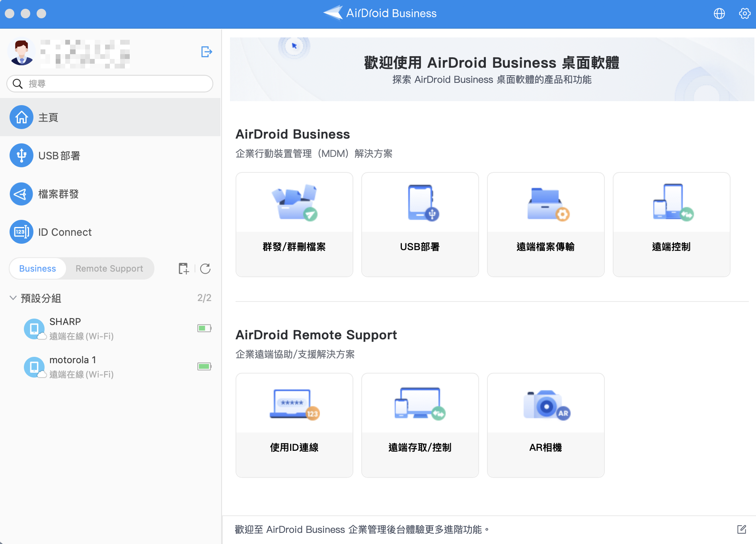The image size is (756, 544).
Task: Click the blurred account name
Action: (85, 54)
